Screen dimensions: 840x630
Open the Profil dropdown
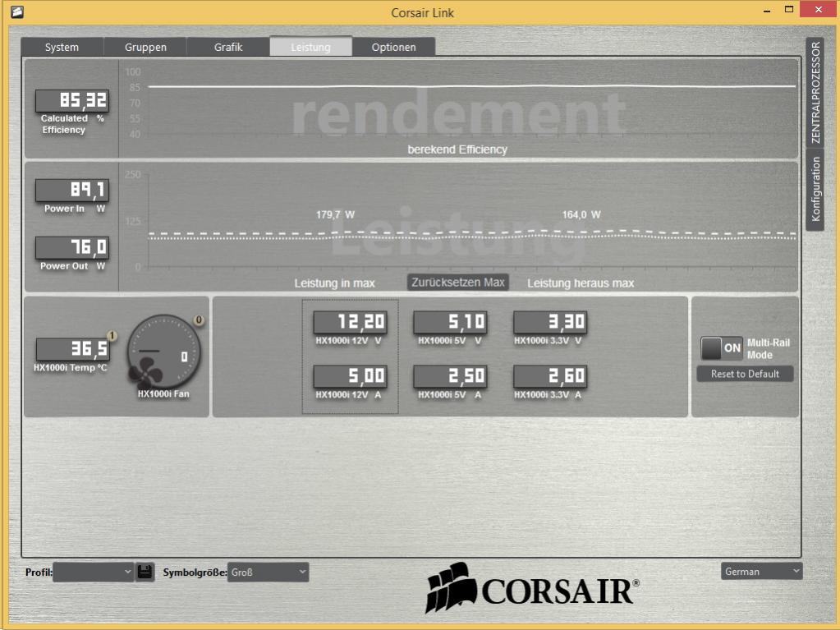[94, 572]
